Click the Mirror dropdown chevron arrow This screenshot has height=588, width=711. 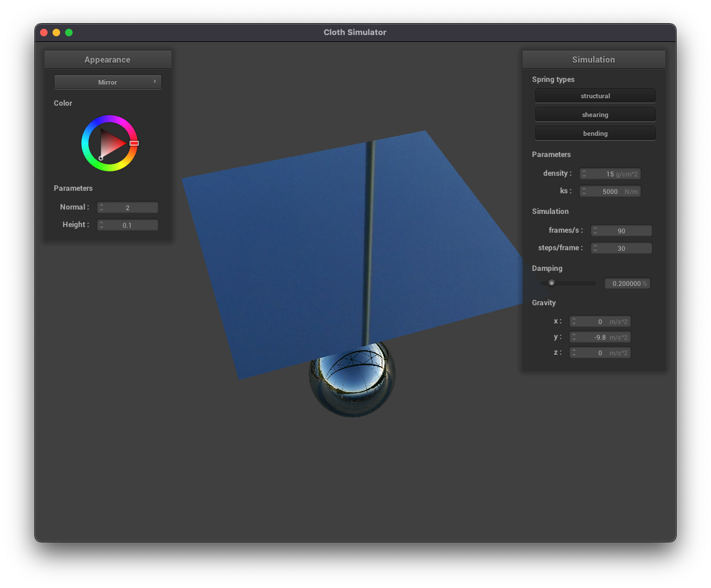point(155,81)
